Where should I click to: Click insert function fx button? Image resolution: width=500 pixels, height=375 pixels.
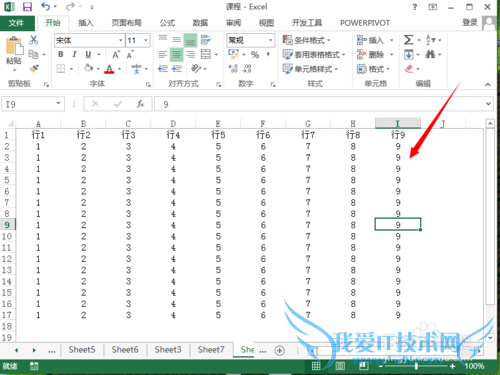tap(140, 104)
